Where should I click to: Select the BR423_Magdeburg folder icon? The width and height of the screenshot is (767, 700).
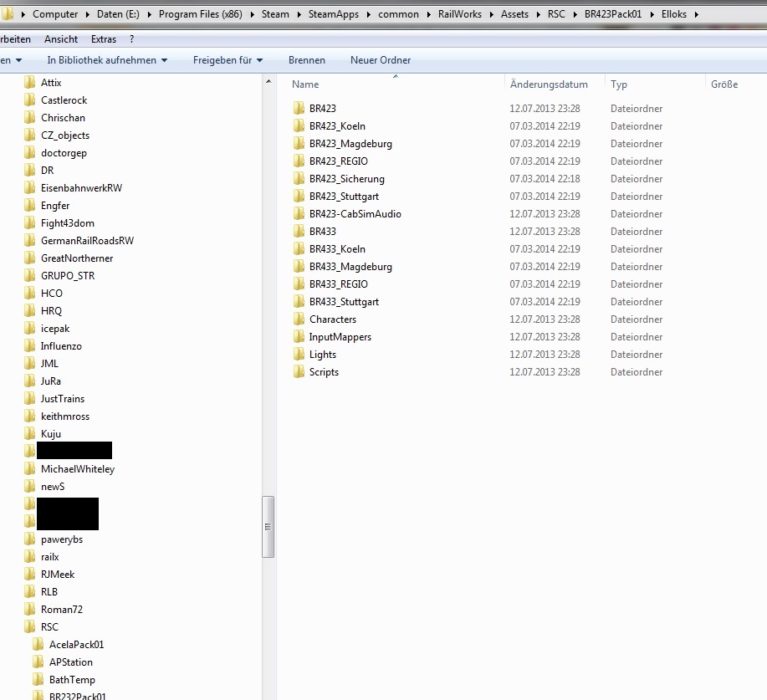point(299,143)
